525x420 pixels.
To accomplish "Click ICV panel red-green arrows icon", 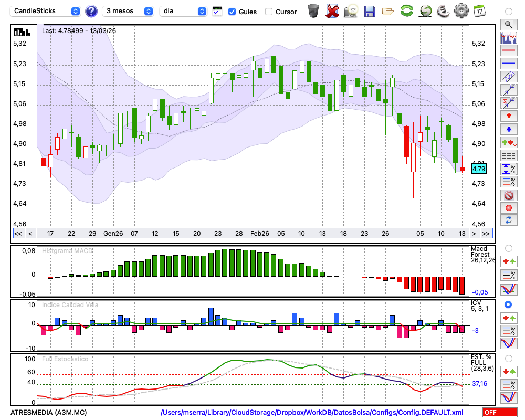I will pyautogui.click(x=509, y=318).
